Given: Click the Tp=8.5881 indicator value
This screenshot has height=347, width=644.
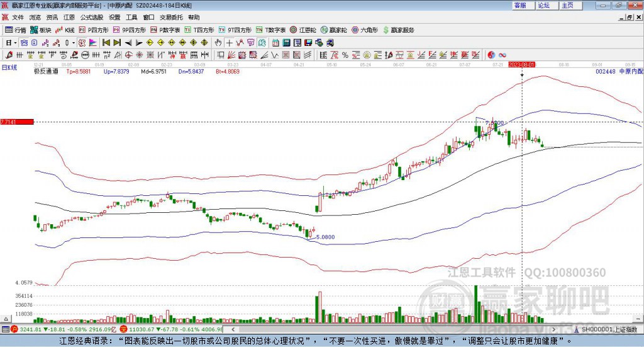Looking at the screenshot, I should [79, 71].
